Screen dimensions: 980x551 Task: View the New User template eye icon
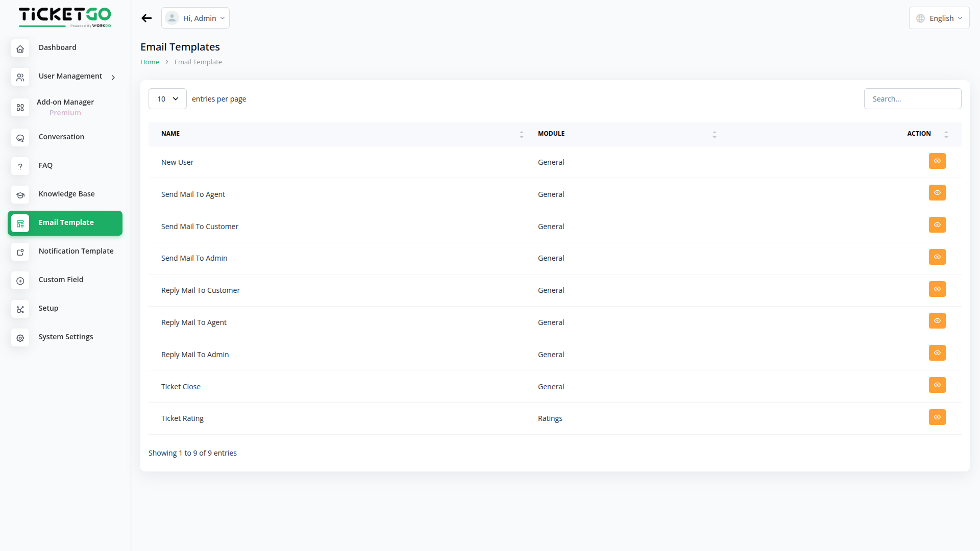[x=937, y=161]
